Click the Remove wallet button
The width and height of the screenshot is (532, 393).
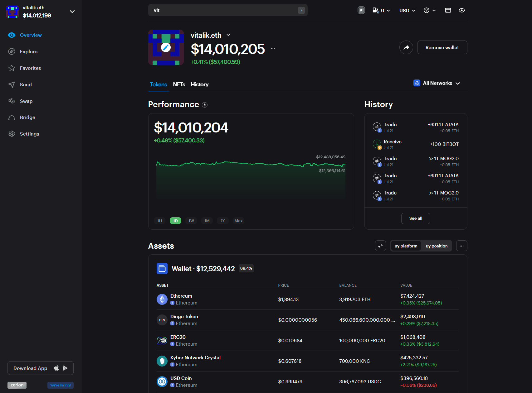[442, 47]
